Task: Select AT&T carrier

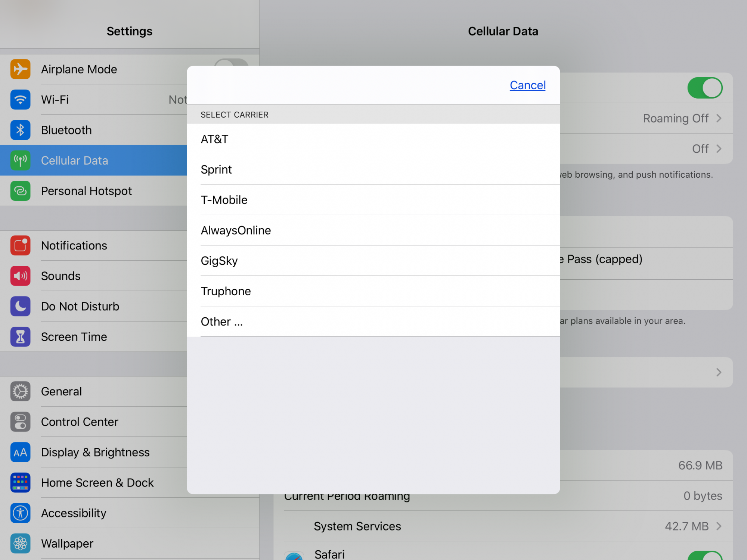Action: 373,139
